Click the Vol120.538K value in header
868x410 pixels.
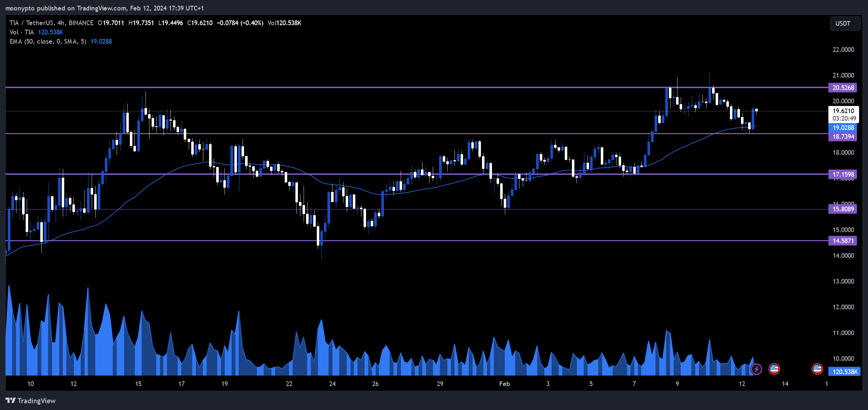284,23
